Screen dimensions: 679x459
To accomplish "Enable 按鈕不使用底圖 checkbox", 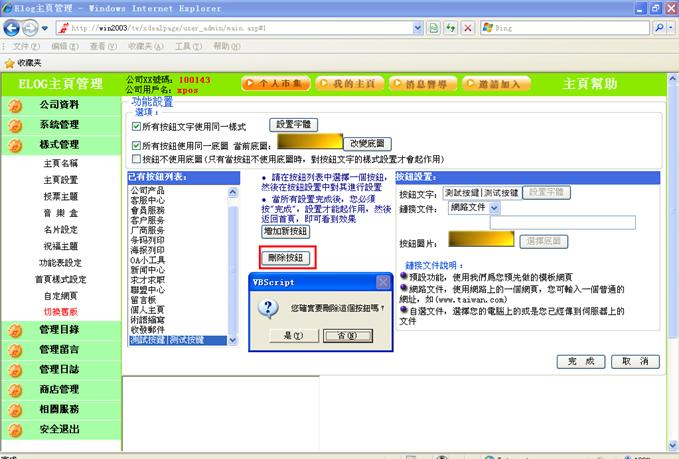I will pyautogui.click(x=137, y=159).
